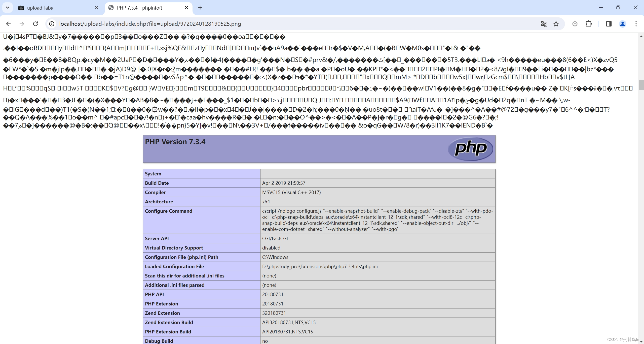644x344 pixels.
Task: Click the forward navigation arrow
Action: click(22, 24)
